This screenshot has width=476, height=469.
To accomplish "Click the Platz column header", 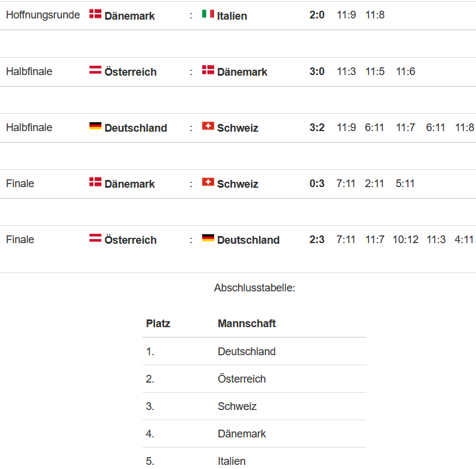I will pos(158,324).
